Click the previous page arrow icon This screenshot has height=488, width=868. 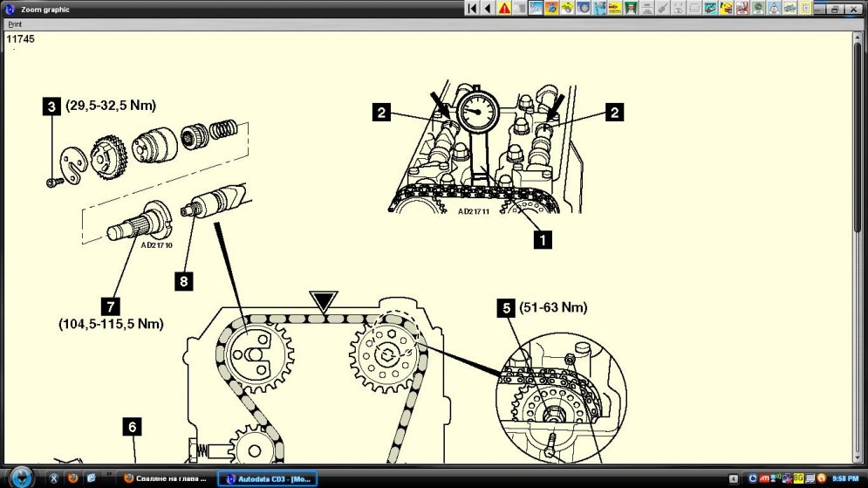pos(488,8)
